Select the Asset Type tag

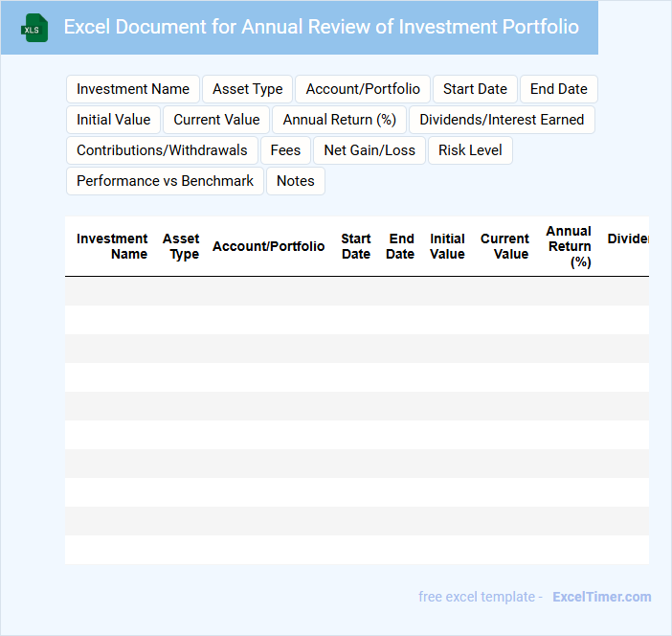[x=248, y=89]
